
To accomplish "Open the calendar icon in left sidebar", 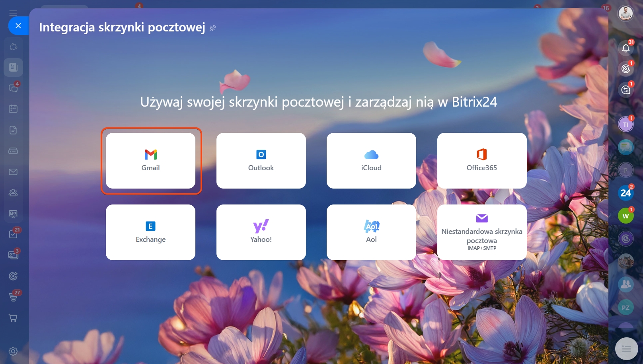I will click(x=13, y=109).
